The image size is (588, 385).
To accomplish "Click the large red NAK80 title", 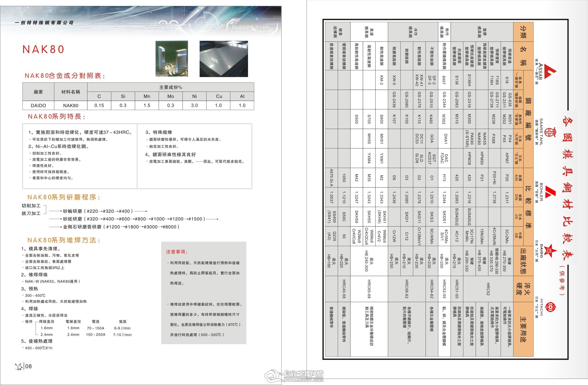I will coord(43,49).
